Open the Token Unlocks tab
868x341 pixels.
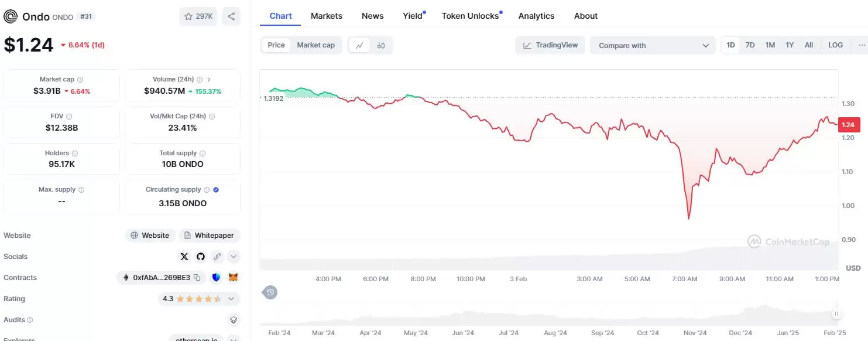[x=470, y=16]
